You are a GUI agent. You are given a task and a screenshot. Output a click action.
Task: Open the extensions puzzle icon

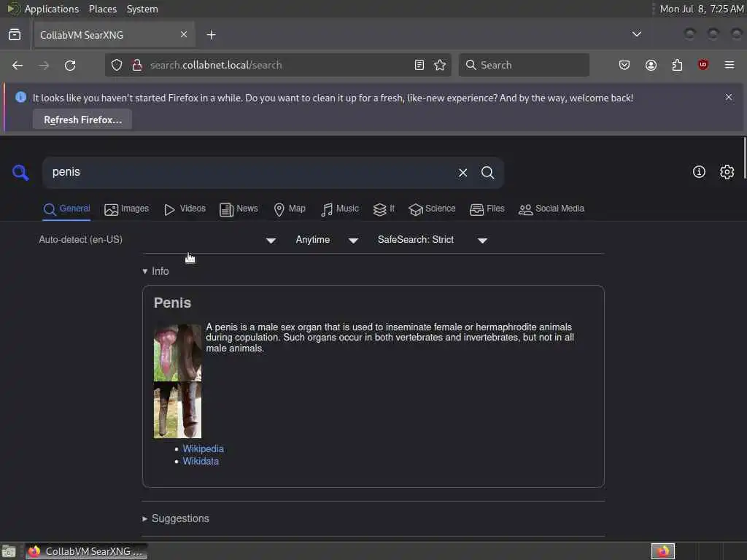tap(677, 65)
